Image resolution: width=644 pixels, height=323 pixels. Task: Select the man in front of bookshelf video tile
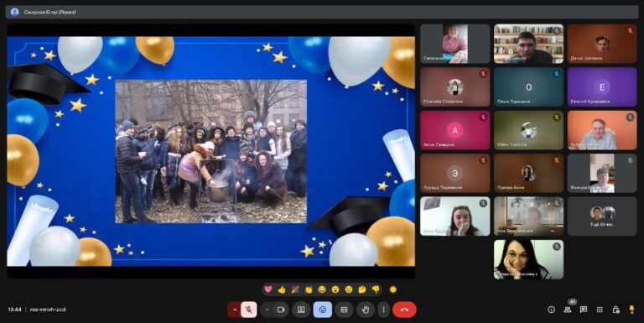528,44
